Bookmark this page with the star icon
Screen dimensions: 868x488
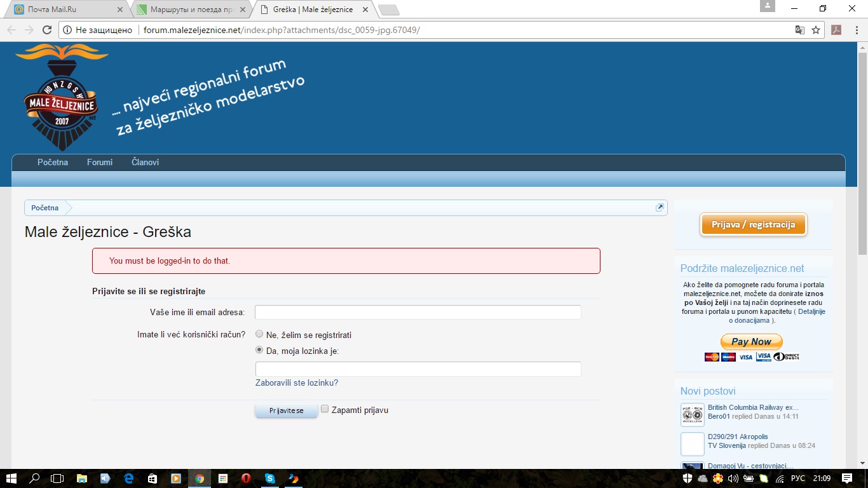816,30
